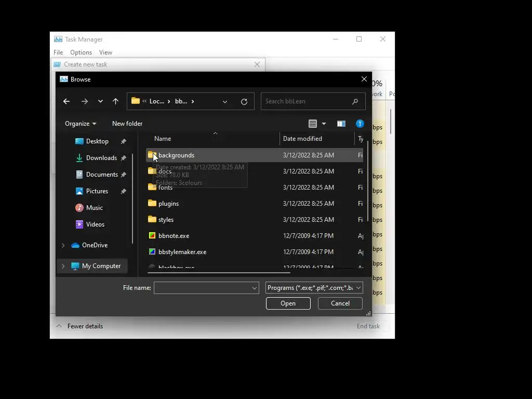Open the Options menu in Task Manager
The image size is (532, 399).
(81, 52)
